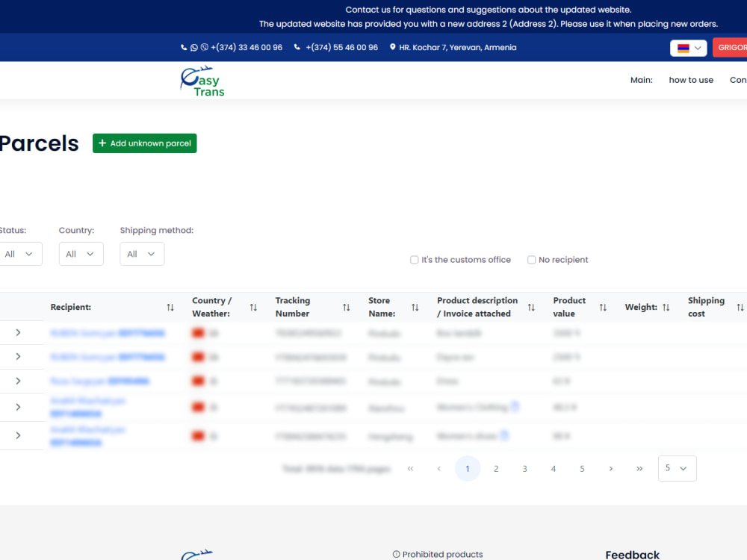Viewport: 747px width, 560px height.
Task: Go to previous page arrow
Action: pyautogui.click(x=438, y=469)
